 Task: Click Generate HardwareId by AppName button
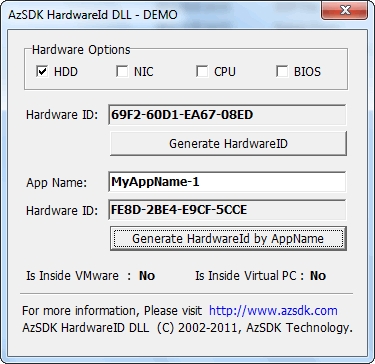pyautogui.click(x=228, y=239)
